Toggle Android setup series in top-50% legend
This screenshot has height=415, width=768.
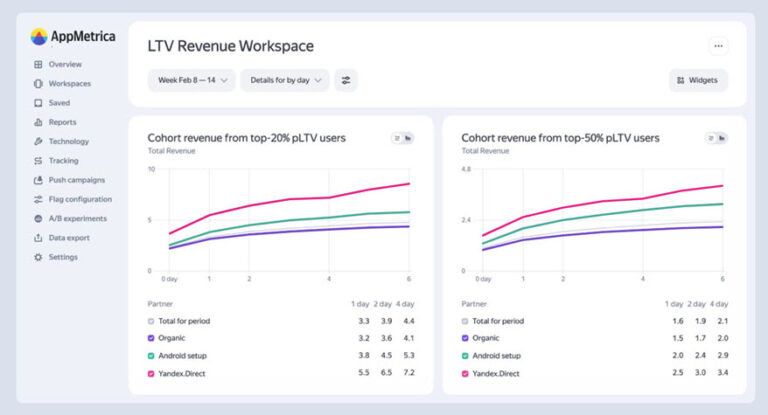point(463,355)
